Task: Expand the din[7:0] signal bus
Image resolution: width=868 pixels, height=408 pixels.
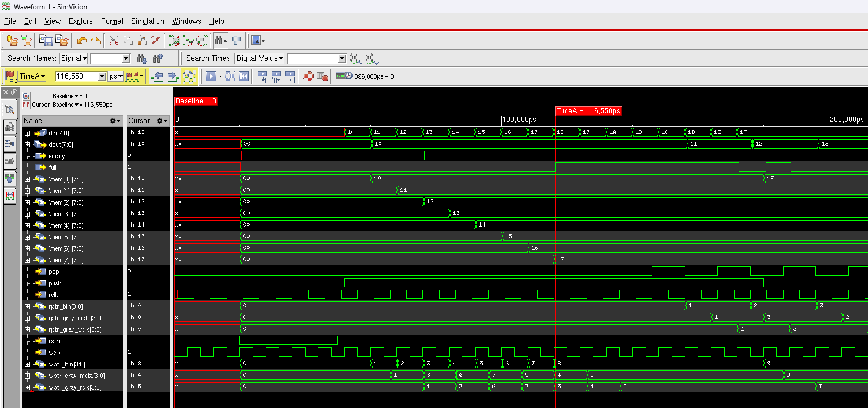Action: [x=27, y=133]
